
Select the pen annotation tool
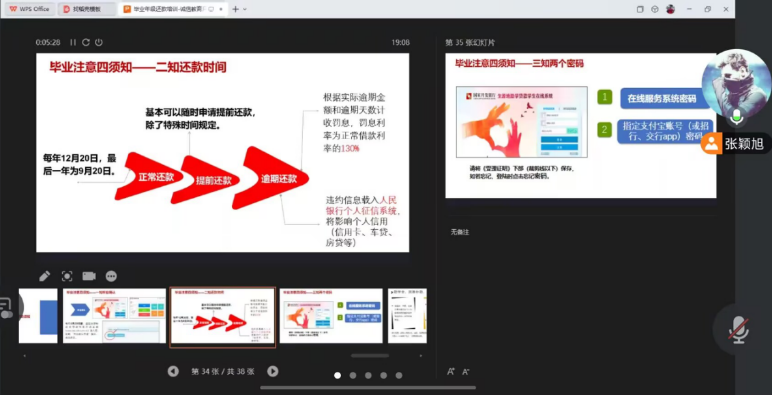pyautogui.click(x=45, y=276)
